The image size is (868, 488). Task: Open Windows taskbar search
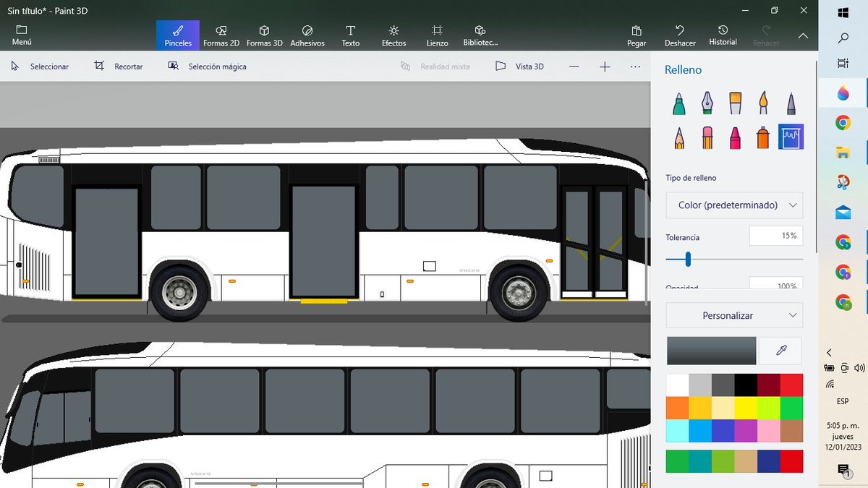tap(843, 38)
